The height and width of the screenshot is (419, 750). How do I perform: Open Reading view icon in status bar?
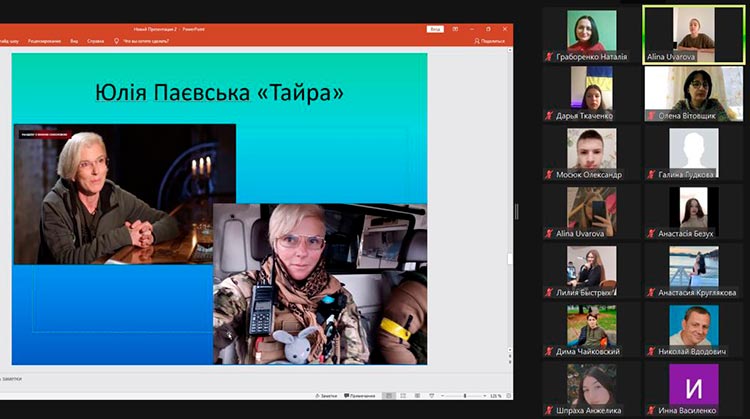[416, 396]
